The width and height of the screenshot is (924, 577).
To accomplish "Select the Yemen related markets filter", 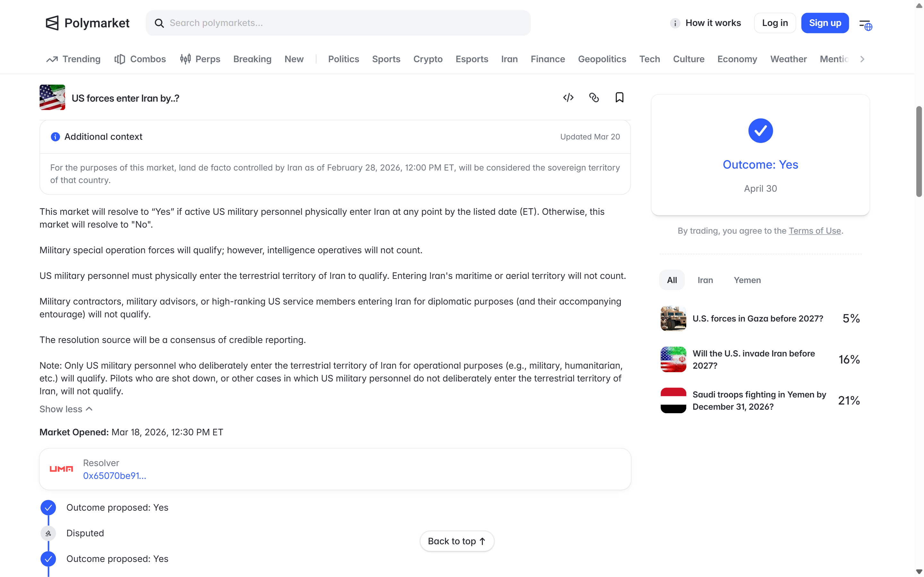I will point(747,280).
